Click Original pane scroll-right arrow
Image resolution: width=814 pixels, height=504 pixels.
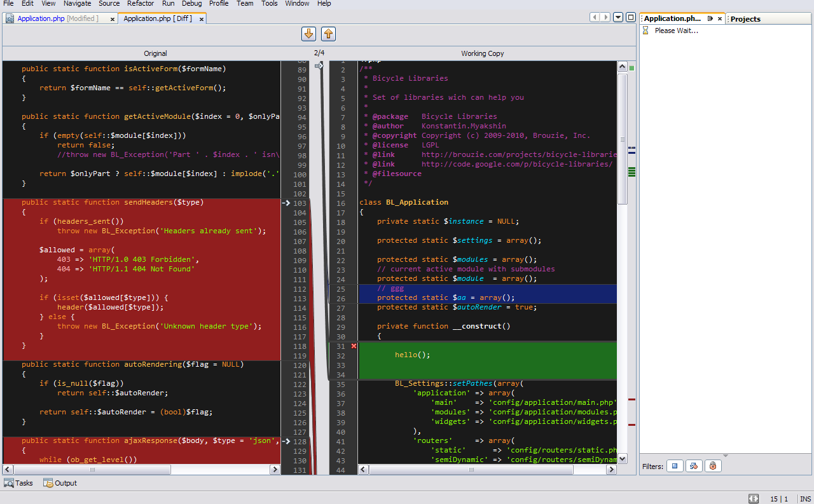[275, 470]
